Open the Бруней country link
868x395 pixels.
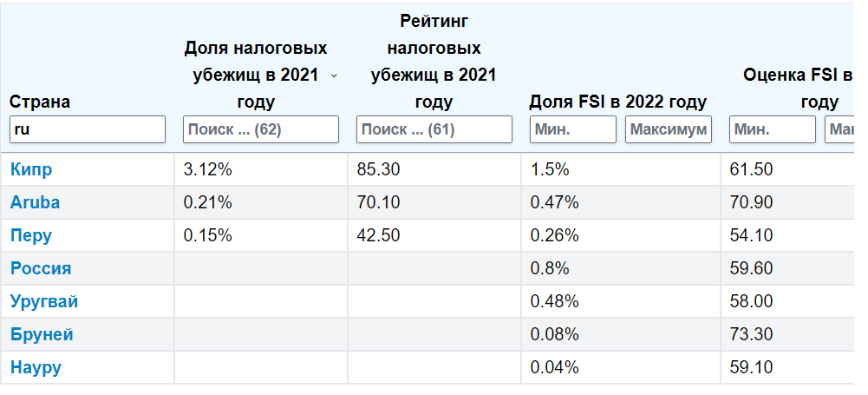click(42, 334)
